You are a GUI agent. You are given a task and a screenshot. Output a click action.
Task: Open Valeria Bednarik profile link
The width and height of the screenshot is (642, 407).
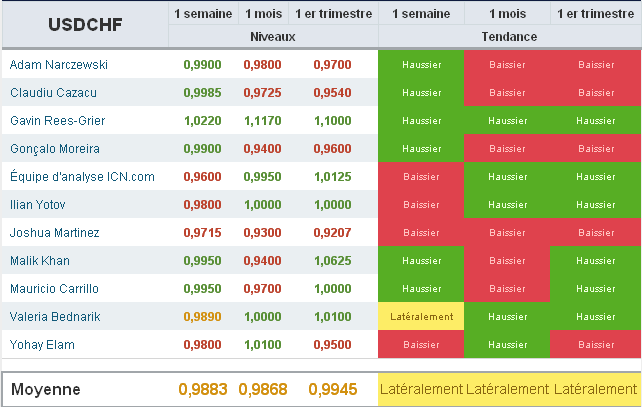click(x=55, y=317)
